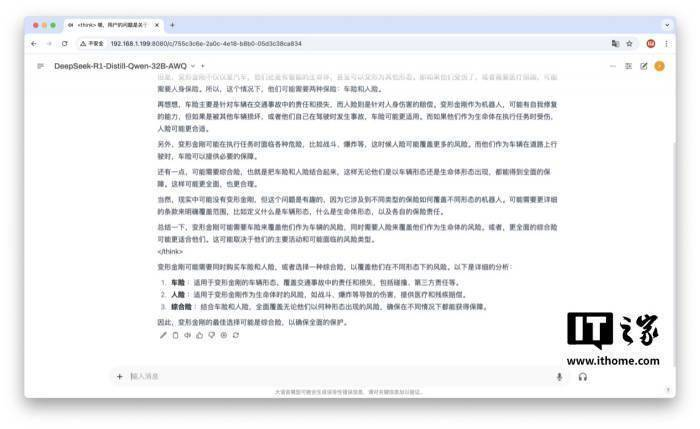
Task: Add another model with the plus icon
Action: click(203, 66)
